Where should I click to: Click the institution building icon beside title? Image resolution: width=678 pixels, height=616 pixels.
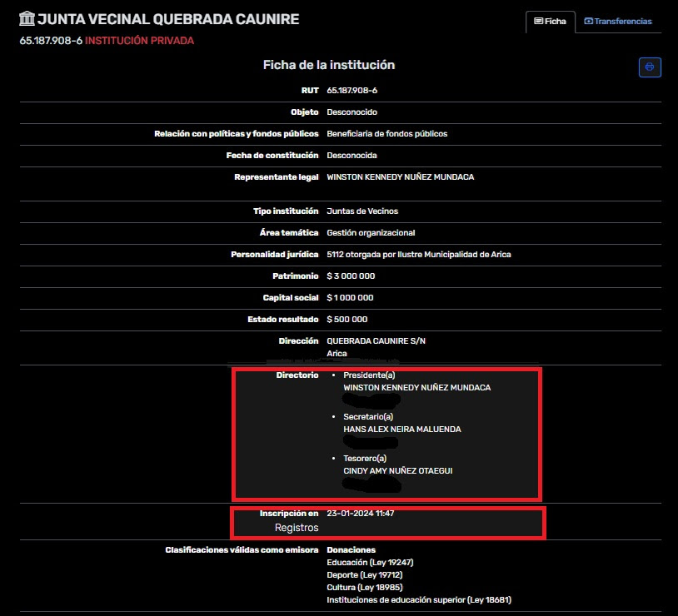27,19
